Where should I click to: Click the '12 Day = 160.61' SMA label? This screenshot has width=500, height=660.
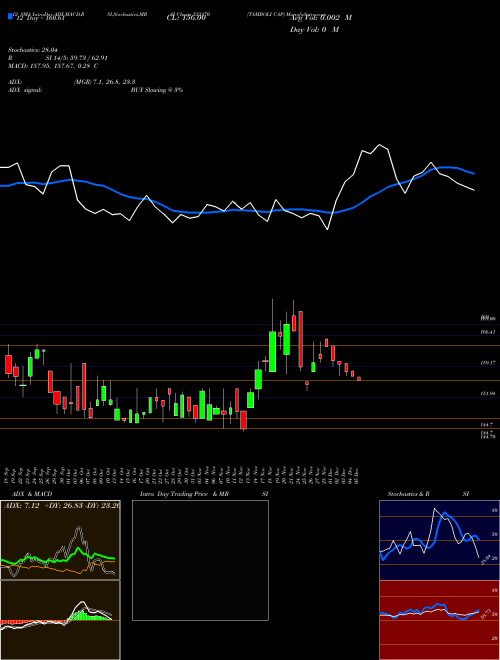click(x=39, y=18)
